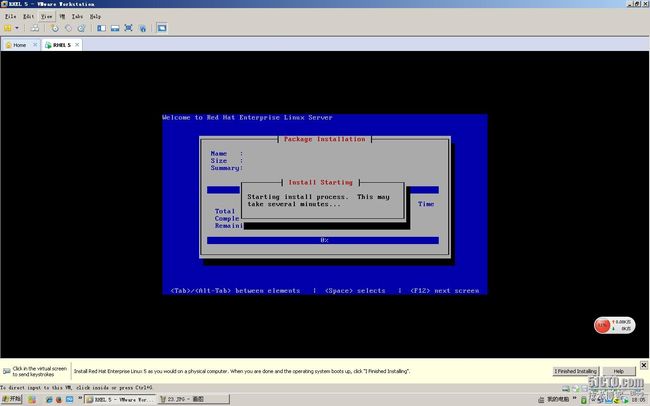Screen dimensions: 650x406
Task: Click the yellow power control toolbar icon
Action: 7,28
